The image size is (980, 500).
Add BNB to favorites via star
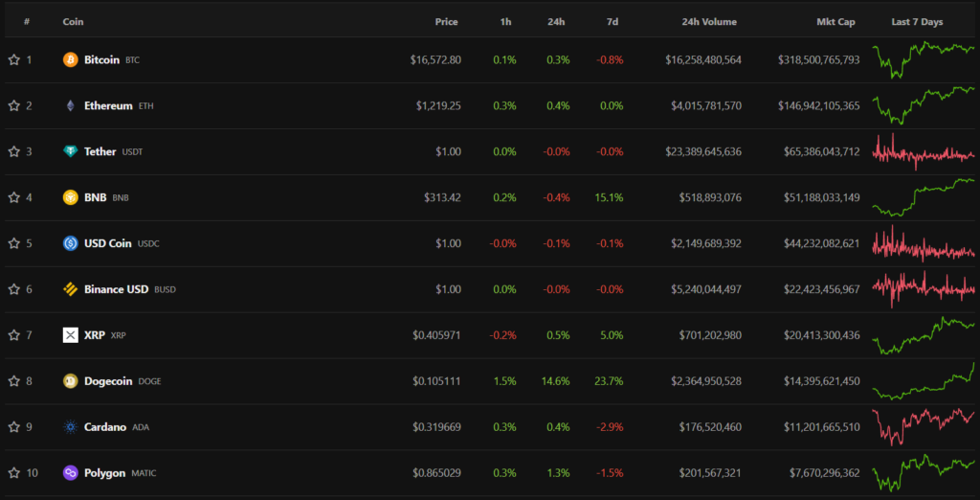13,197
